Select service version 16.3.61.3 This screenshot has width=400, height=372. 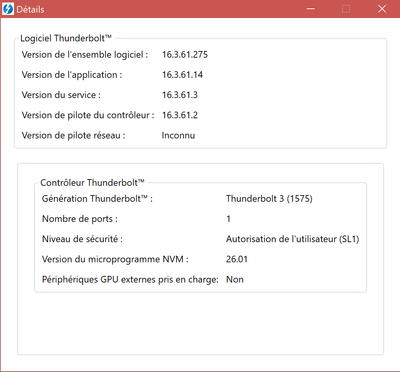click(x=180, y=95)
